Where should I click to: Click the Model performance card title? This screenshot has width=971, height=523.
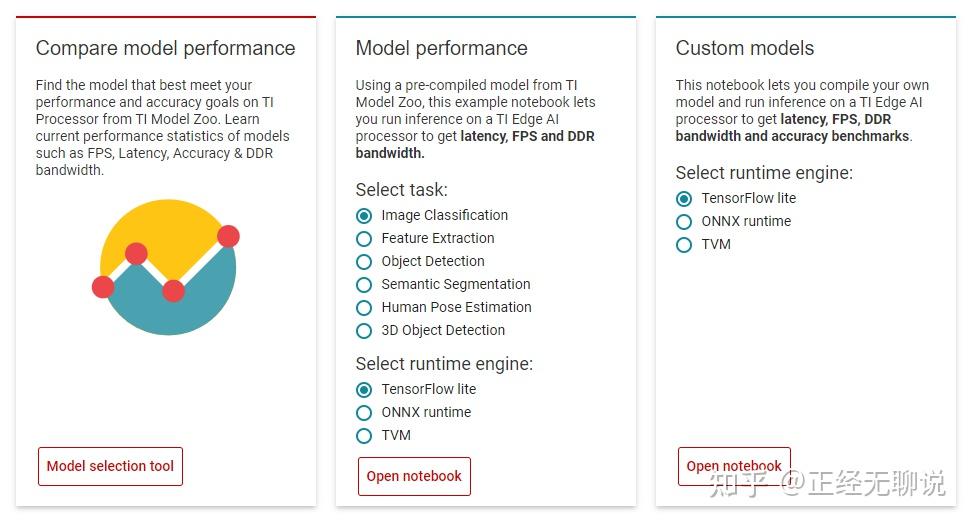(x=441, y=48)
